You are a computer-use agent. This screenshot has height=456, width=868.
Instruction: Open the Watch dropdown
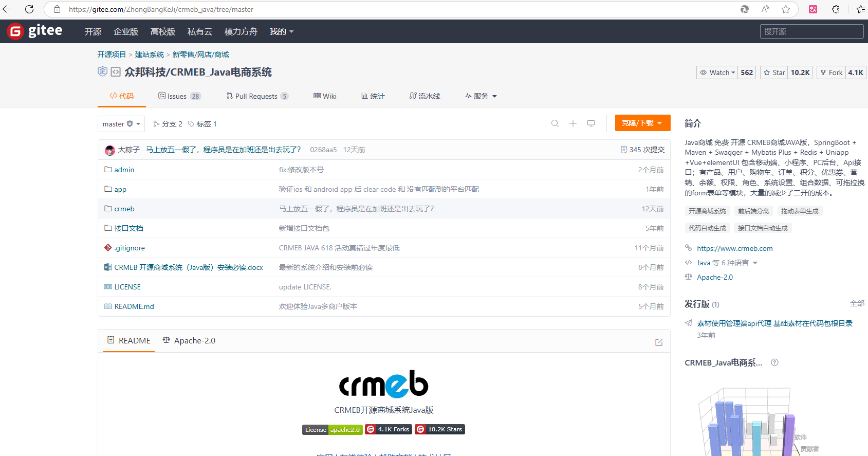[x=717, y=72]
